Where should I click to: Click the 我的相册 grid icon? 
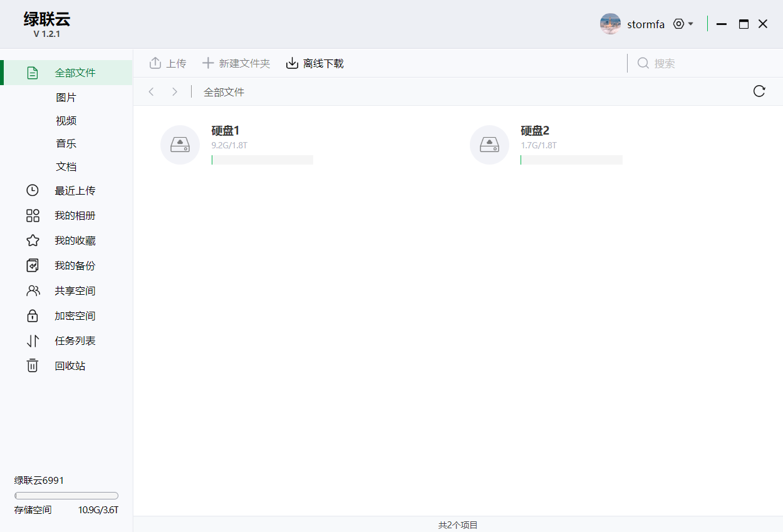pyautogui.click(x=33, y=215)
